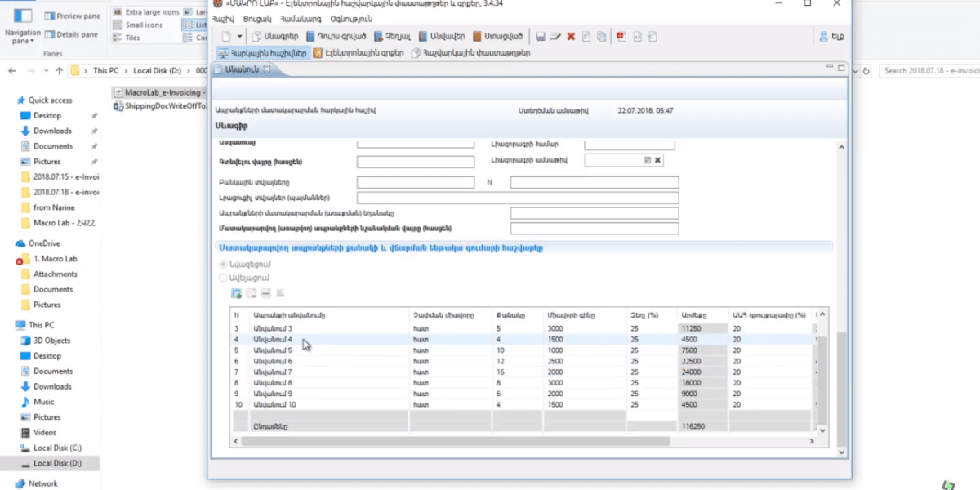Click the table vertical scrollbar down arrow
The image size is (980, 490).
pyautogui.click(x=822, y=430)
